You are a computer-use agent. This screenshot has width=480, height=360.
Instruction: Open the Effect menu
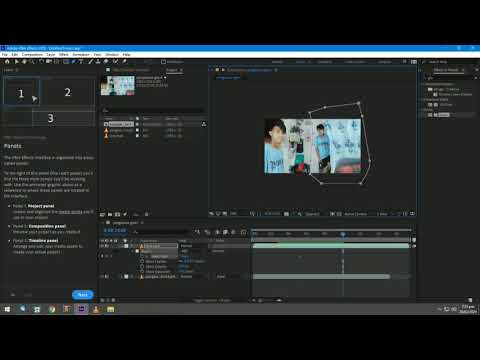(64, 54)
